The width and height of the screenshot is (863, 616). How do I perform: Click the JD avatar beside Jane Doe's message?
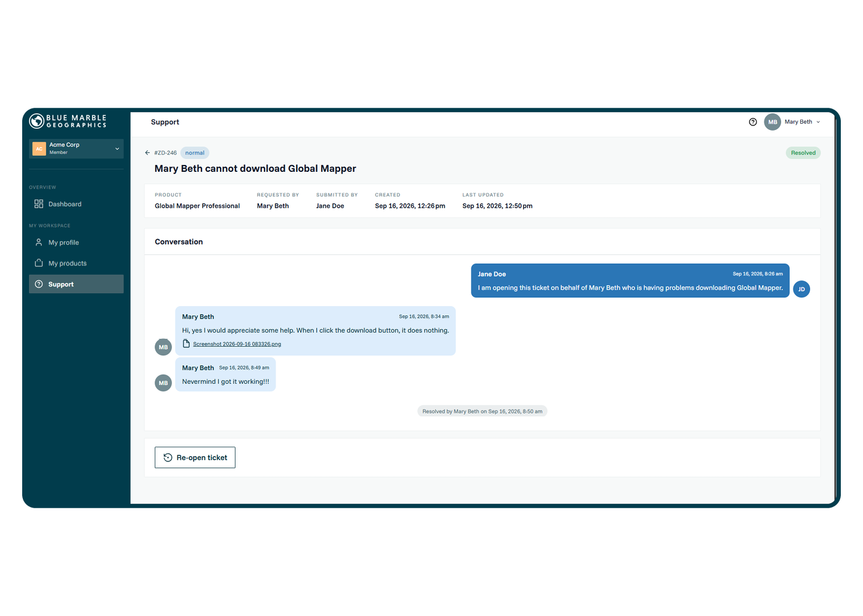point(801,290)
